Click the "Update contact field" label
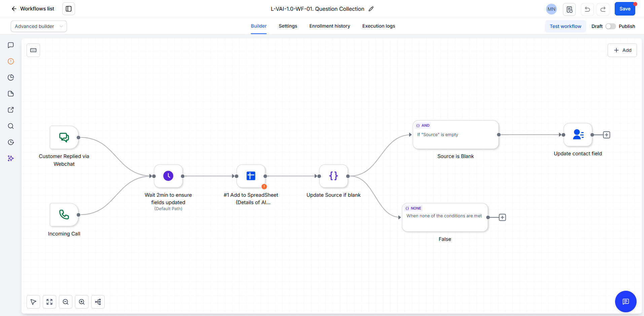This screenshot has width=644, height=316. point(578,154)
